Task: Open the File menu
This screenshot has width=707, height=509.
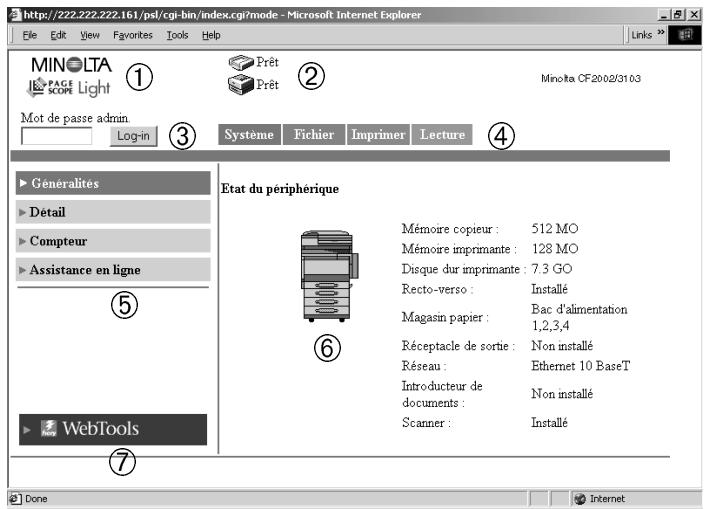Action: [x=30, y=35]
